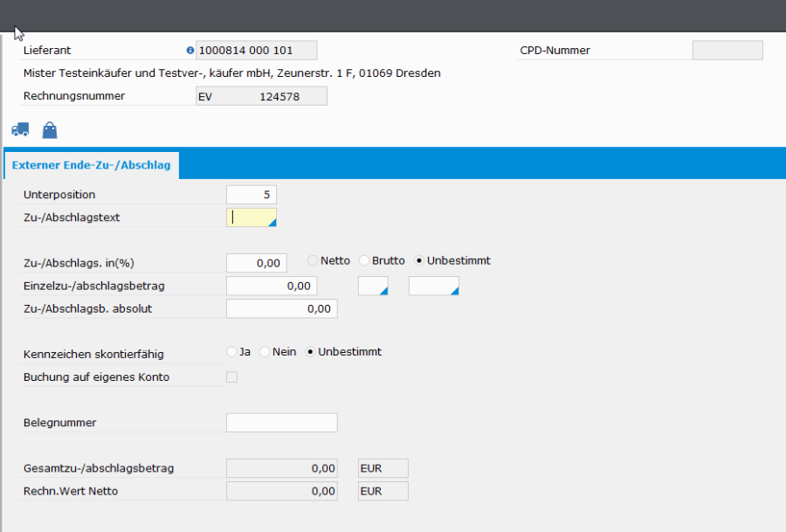Click the 'Gesamtzu-/abschlagsbetrag' label

[99, 468]
